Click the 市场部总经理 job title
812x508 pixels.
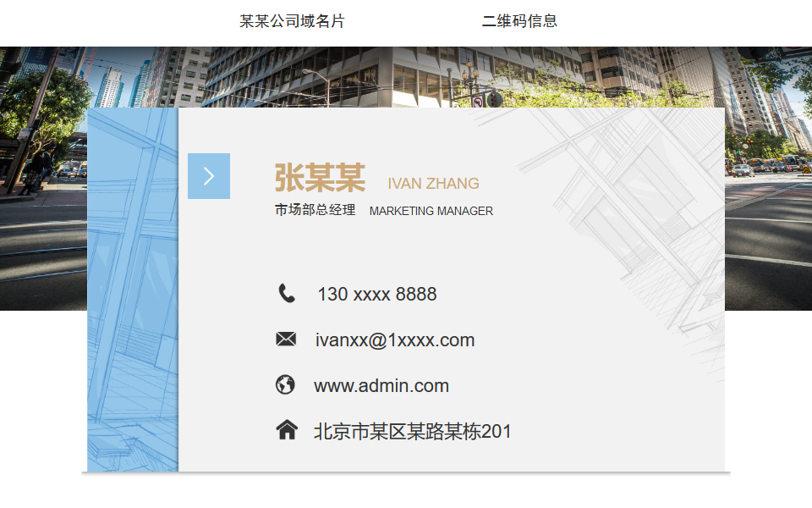315,210
